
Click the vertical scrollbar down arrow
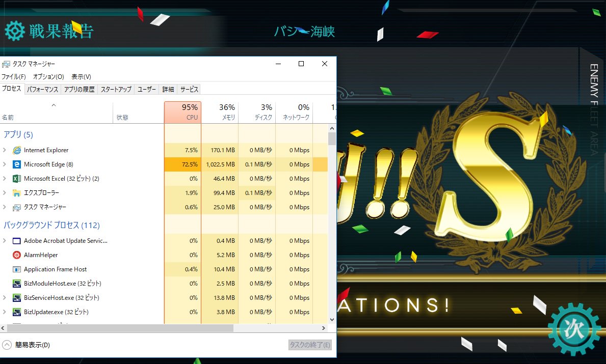332,320
